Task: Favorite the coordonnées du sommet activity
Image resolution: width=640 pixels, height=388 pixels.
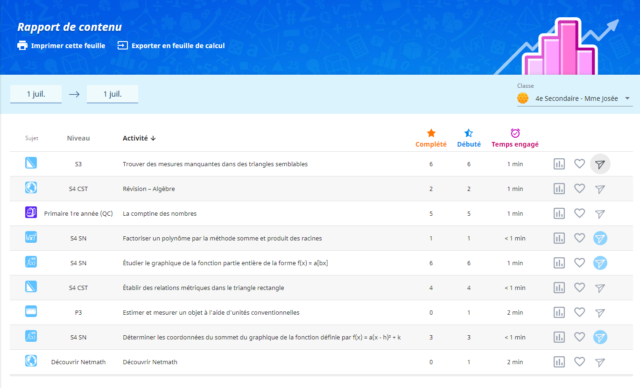Action: pos(579,337)
